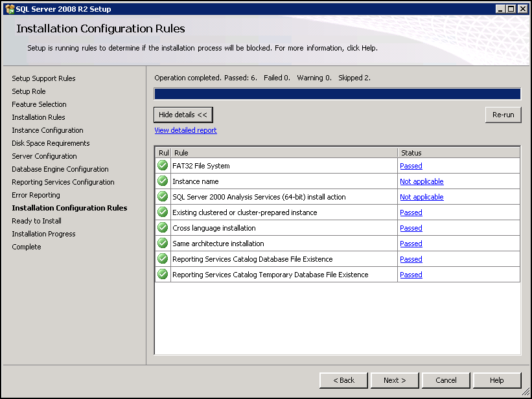The width and height of the screenshot is (532, 399).
Task: Collapse the rule list with Hide details
Action: click(183, 115)
